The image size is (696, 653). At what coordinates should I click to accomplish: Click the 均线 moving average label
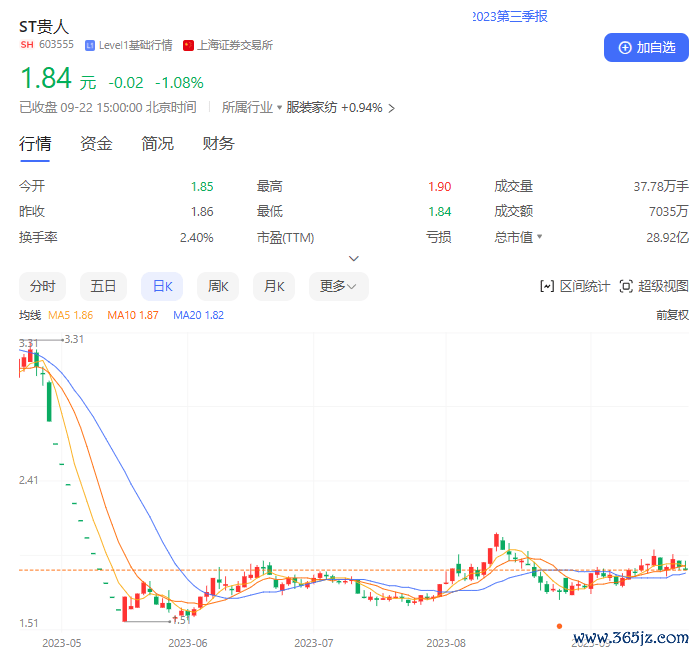30,315
